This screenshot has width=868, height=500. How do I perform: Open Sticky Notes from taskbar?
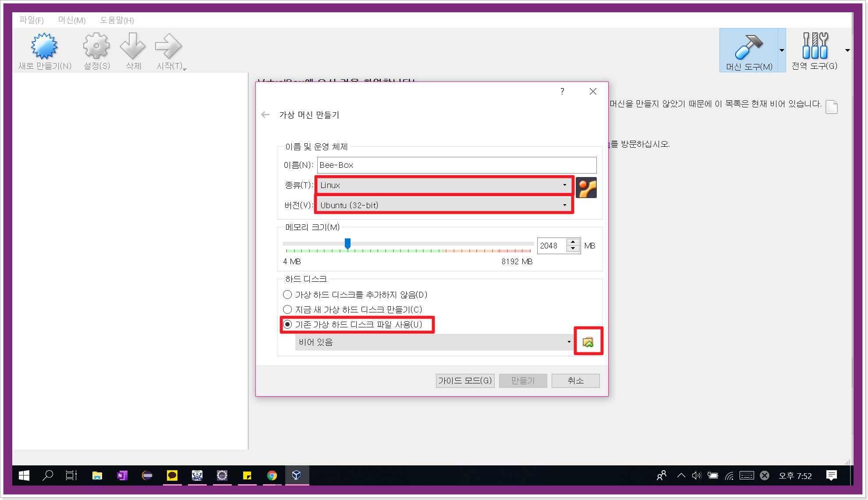coord(247,475)
